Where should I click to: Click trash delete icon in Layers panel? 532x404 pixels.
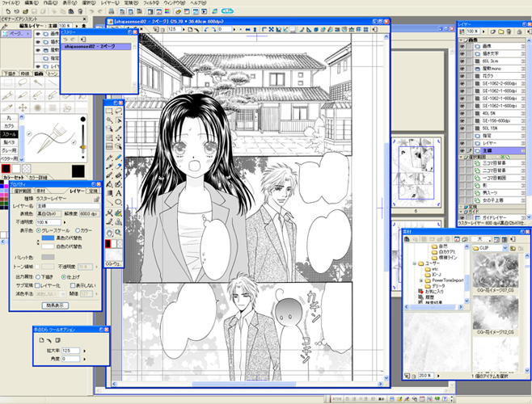tap(509, 32)
